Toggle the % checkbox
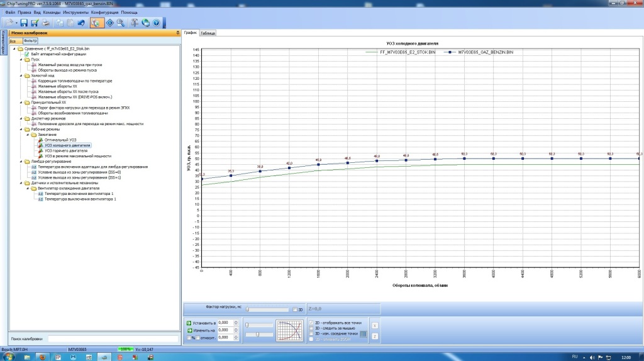 coord(189,338)
